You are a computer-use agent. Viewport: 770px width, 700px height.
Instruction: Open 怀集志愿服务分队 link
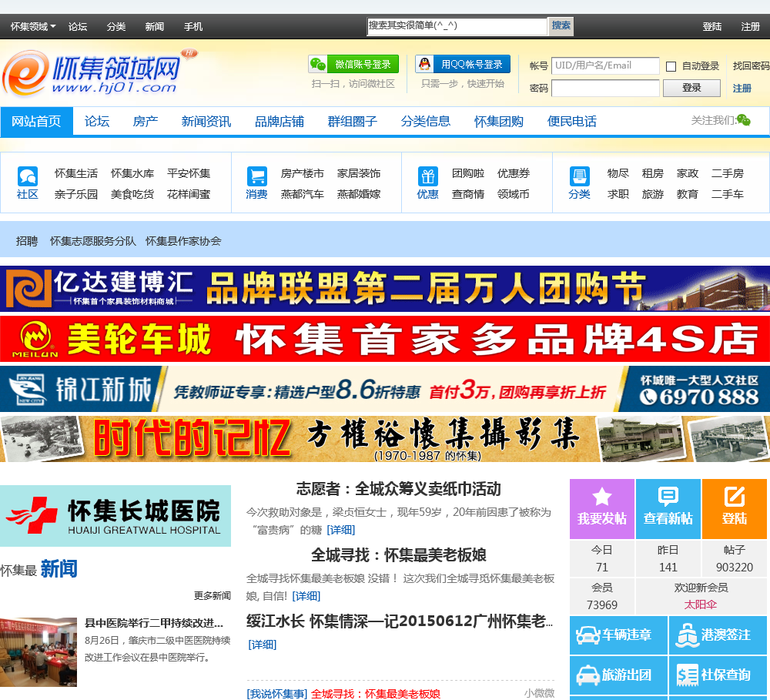point(93,241)
